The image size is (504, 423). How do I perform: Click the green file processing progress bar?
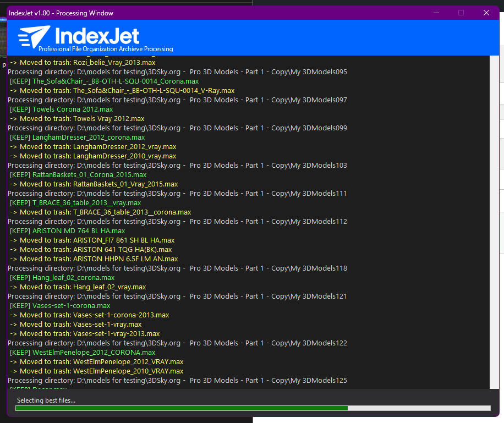click(x=182, y=408)
